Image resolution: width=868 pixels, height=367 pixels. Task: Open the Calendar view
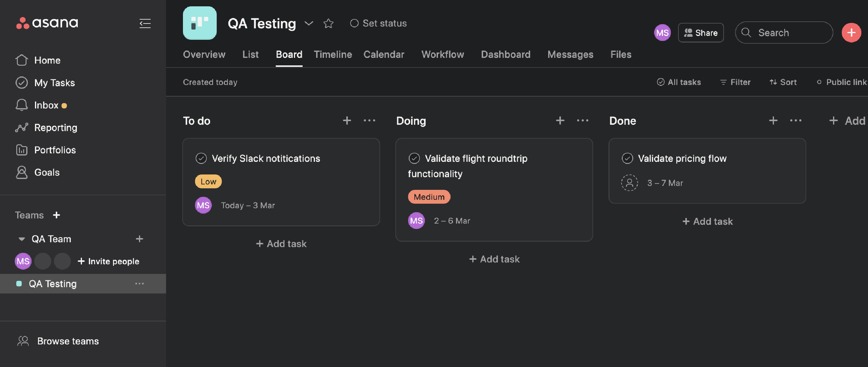[x=384, y=54]
